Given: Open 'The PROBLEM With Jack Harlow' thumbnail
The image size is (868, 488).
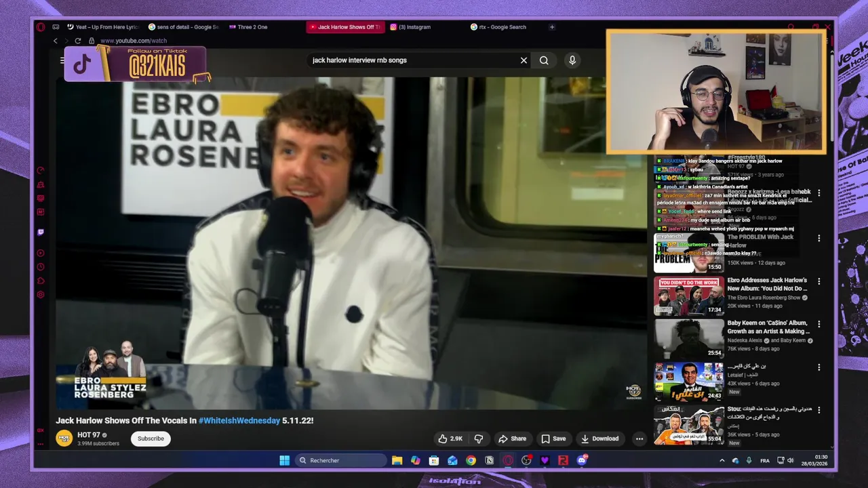Looking at the screenshot, I should coord(689,253).
